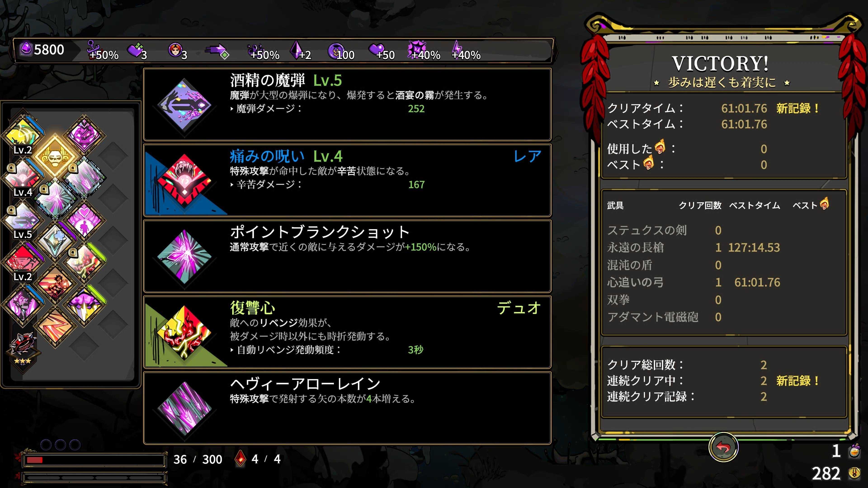Image resolution: width=868 pixels, height=488 pixels.
Task: Click the red back arrow button
Action: coord(723,447)
